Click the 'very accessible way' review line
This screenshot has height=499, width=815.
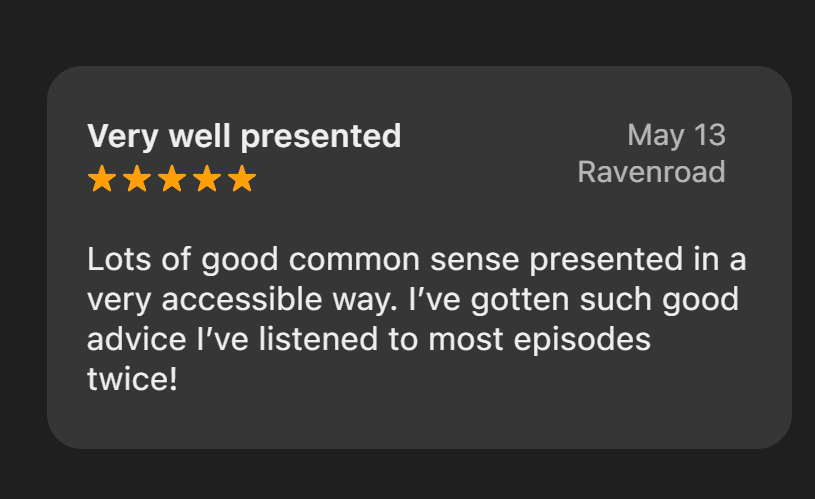click(x=413, y=300)
